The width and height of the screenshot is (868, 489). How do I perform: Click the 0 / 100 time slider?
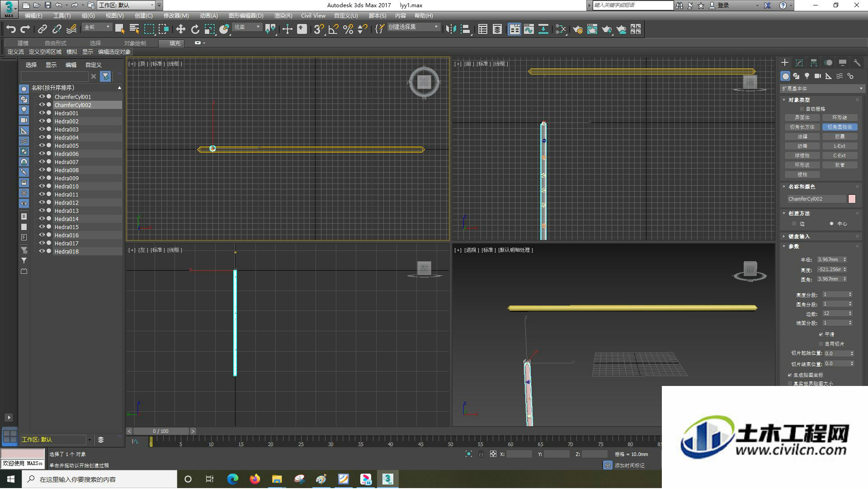pos(161,432)
